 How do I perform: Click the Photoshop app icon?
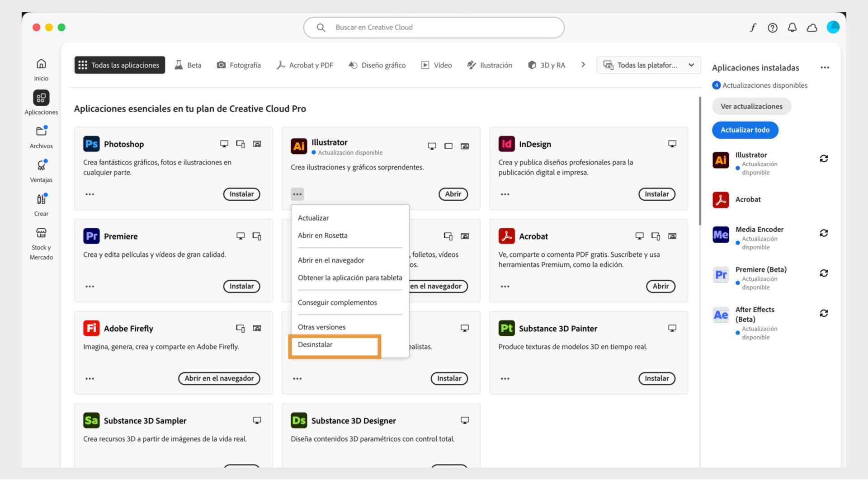coord(91,144)
